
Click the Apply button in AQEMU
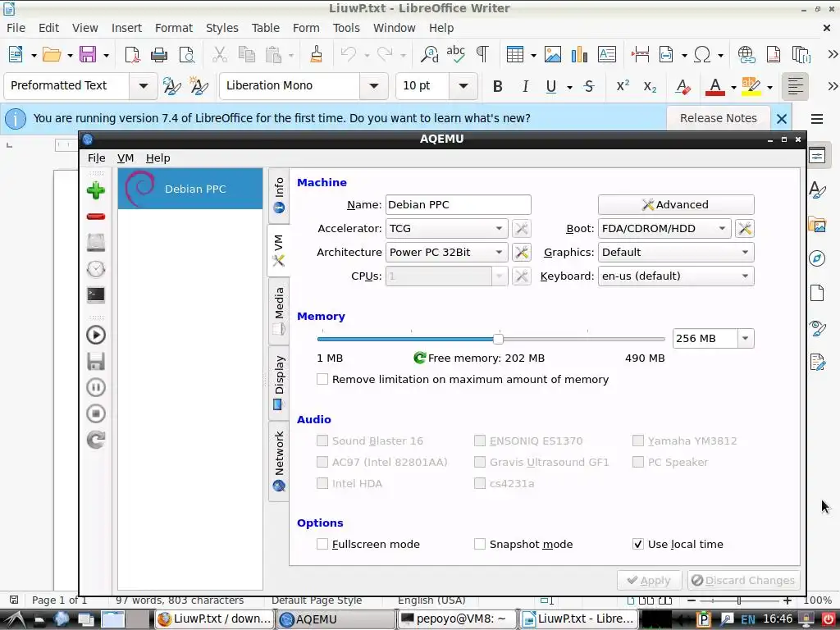click(649, 581)
